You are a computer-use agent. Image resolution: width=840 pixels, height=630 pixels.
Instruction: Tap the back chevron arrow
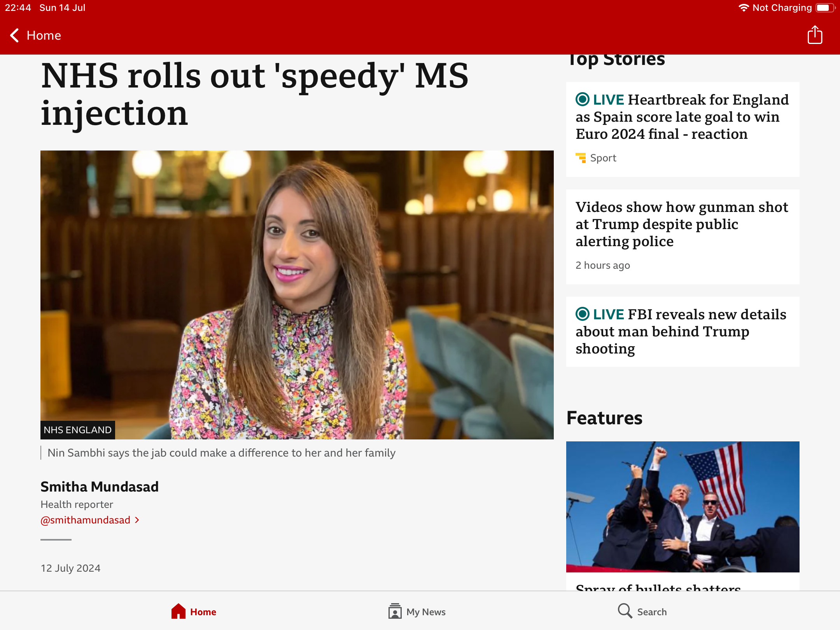pos(14,35)
